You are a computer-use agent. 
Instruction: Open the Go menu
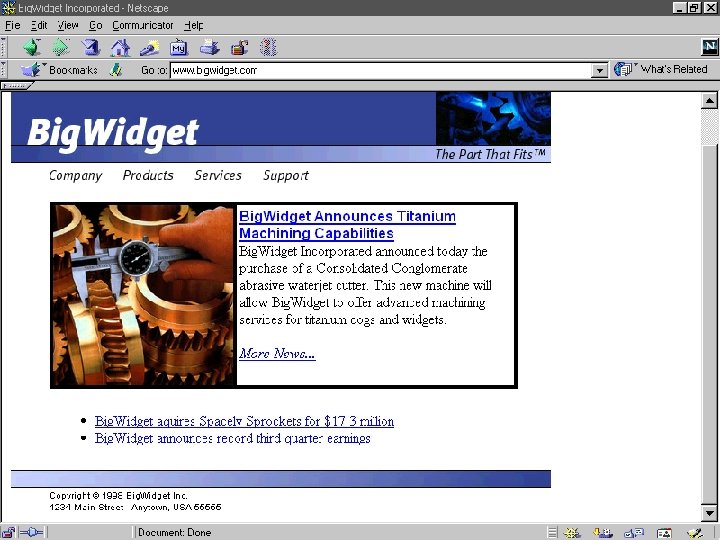coord(96,25)
